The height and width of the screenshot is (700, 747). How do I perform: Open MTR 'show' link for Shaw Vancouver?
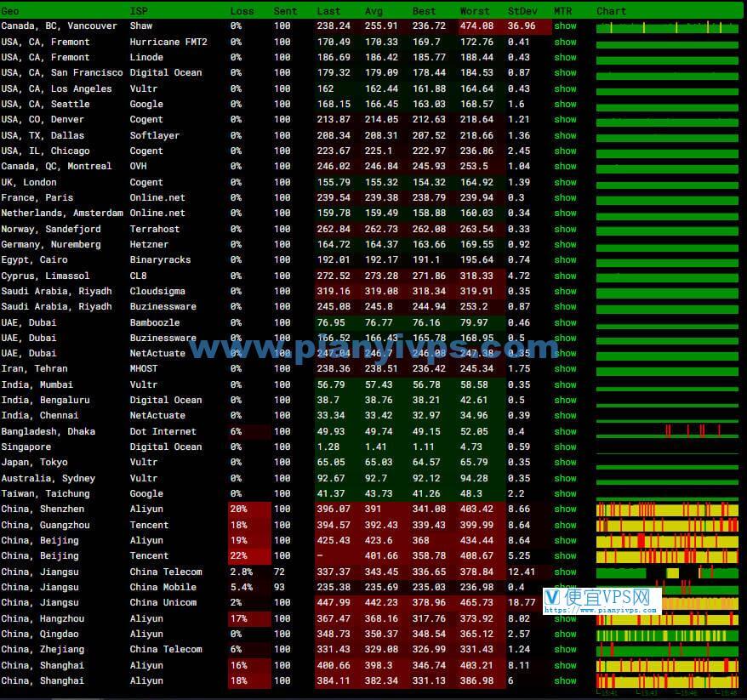pyautogui.click(x=565, y=26)
